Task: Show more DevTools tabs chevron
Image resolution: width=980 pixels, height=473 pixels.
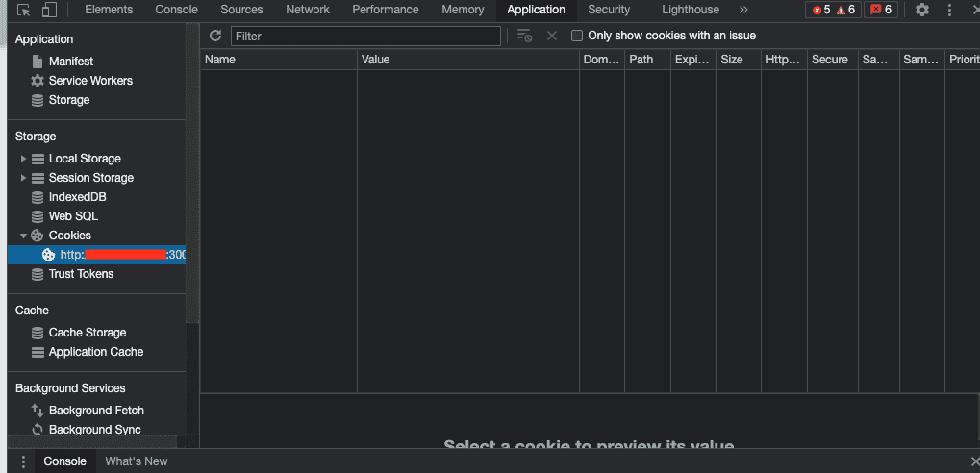Action: (x=743, y=10)
